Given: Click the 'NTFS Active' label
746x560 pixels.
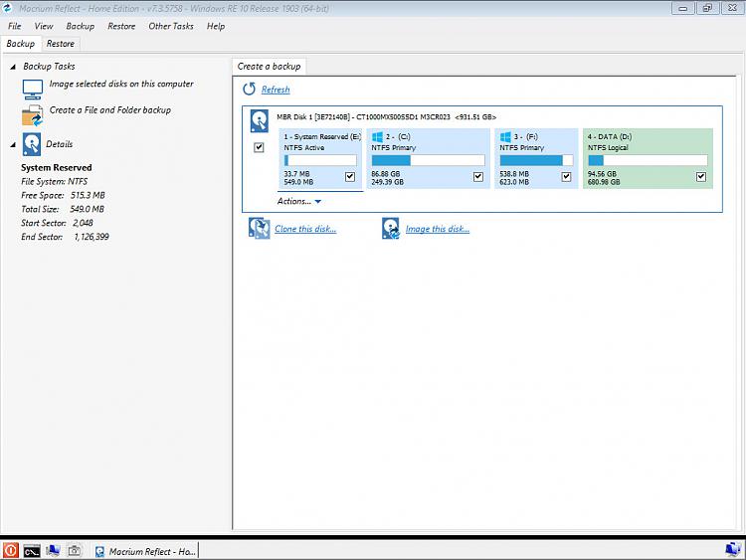Looking at the screenshot, I should tap(304, 148).
